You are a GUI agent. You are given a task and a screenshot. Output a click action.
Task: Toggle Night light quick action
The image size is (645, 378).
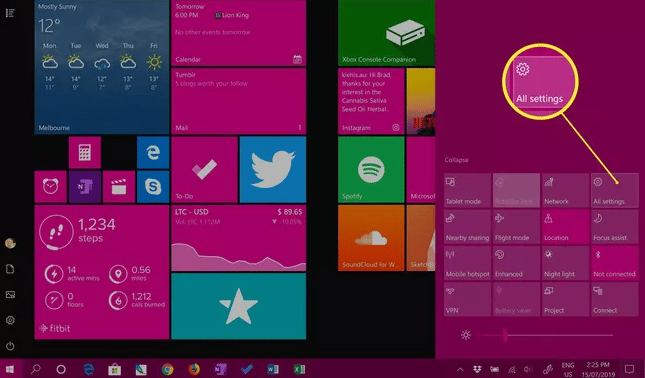pos(565,263)
